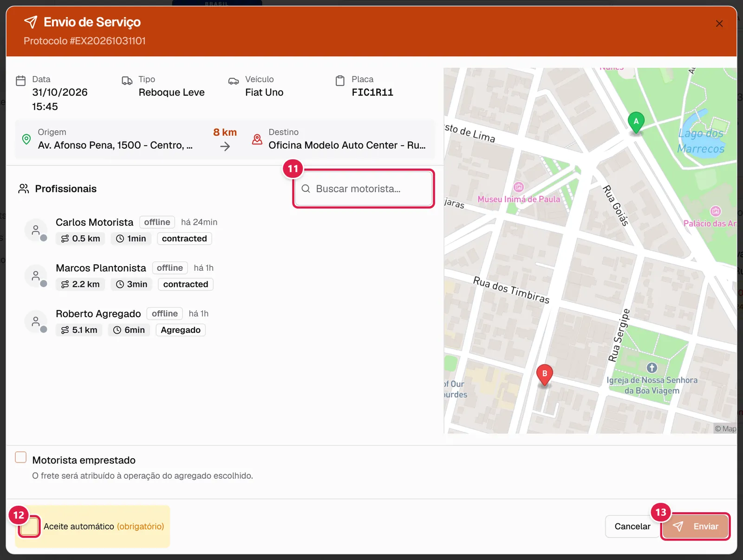The width and height of the screenshot is (743, 560).
Task: Click offline badge for Carlos Motorista
Action: tap(157, 222)
